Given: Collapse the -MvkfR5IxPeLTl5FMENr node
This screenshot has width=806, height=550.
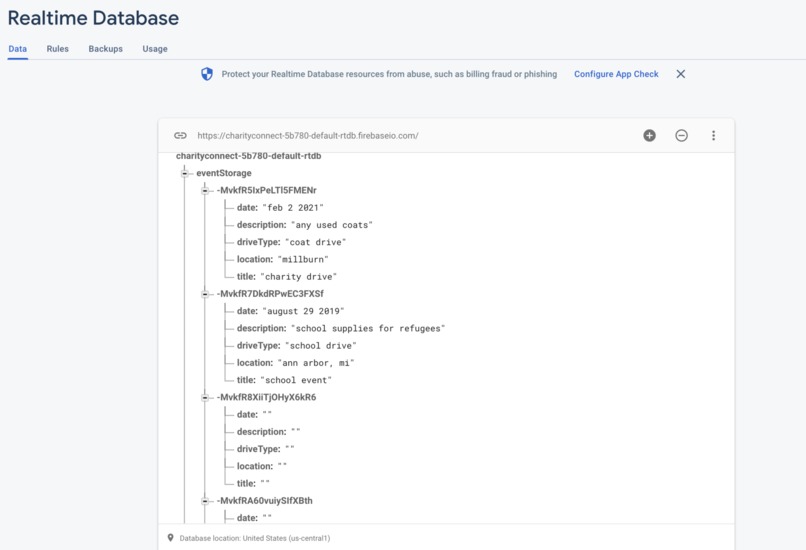Looking at the screenshot, I should point(205,191).
